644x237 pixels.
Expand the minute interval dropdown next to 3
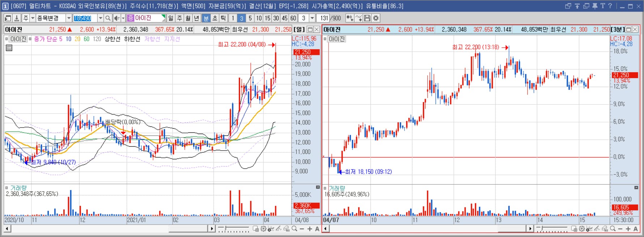coord(312,18)
